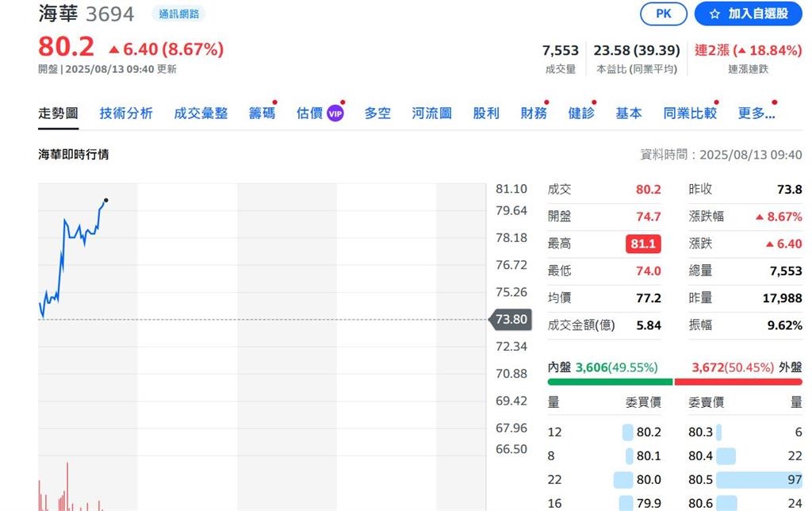
Task: Select the 財務 tab
Action: [x=534, y=113]
